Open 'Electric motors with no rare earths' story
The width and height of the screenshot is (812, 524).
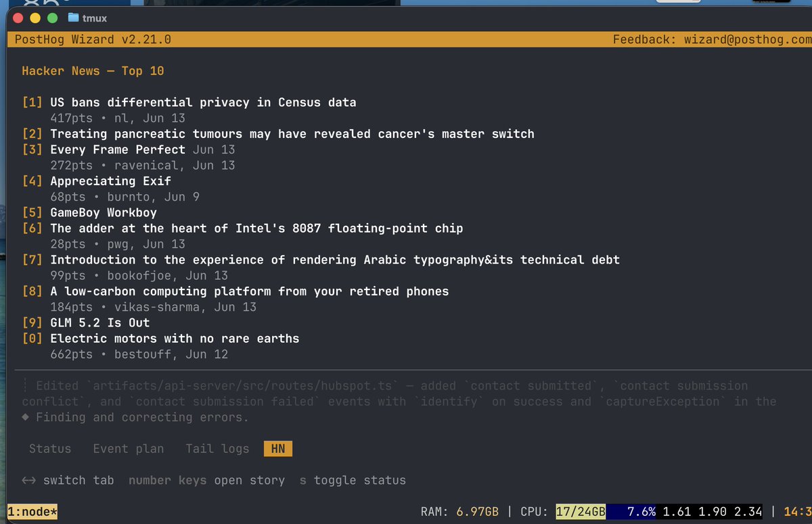(x=175, y=339)
